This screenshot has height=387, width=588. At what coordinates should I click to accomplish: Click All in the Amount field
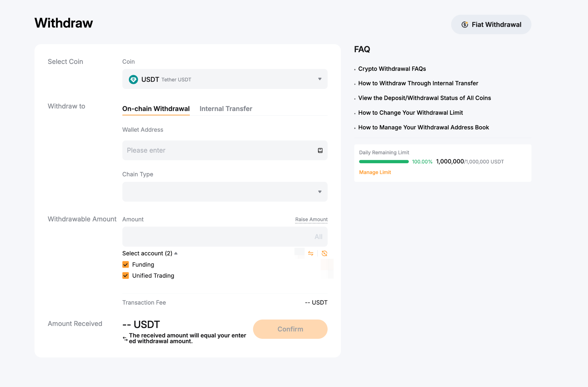[x=318, y=237]
